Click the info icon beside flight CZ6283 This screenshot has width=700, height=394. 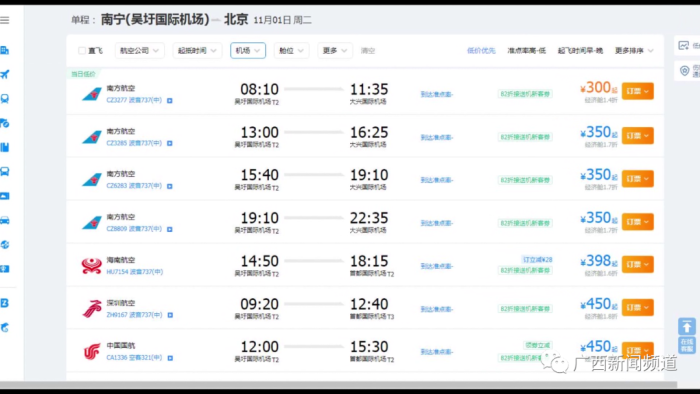[x=170, y=187]
